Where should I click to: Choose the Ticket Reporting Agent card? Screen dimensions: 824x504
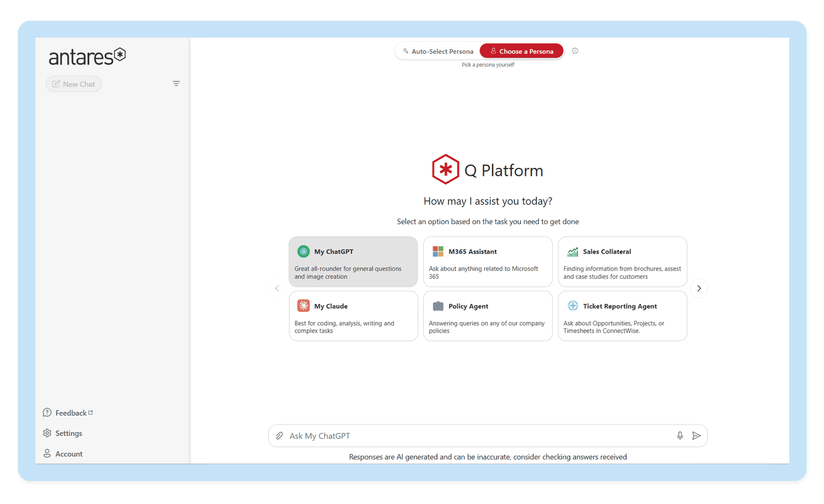click(x=622, y=316)
